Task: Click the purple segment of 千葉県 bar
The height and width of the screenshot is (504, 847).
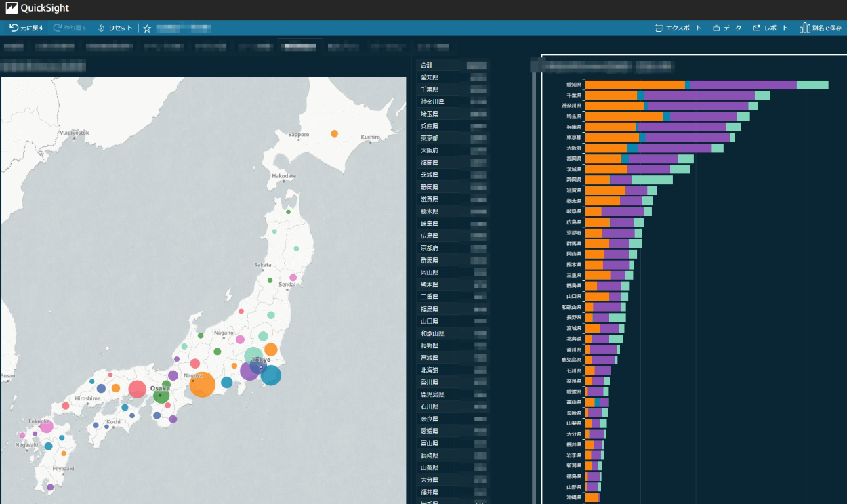Action: [699, 96]
